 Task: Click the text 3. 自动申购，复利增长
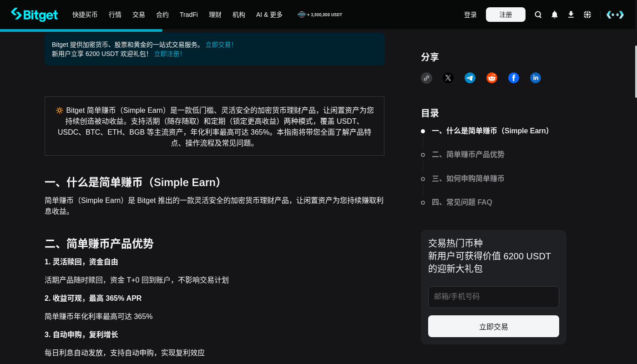[81, 335]
